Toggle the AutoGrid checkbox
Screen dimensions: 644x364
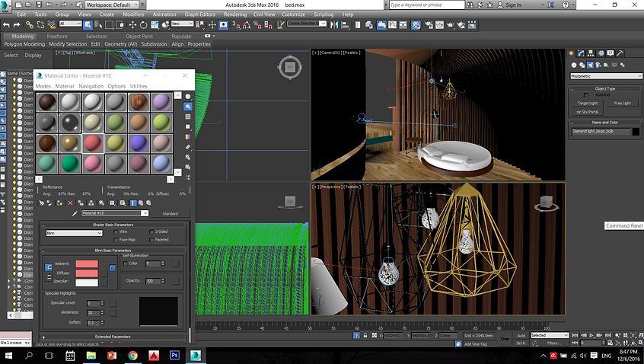pyautogui.click(x=586, y=95)
